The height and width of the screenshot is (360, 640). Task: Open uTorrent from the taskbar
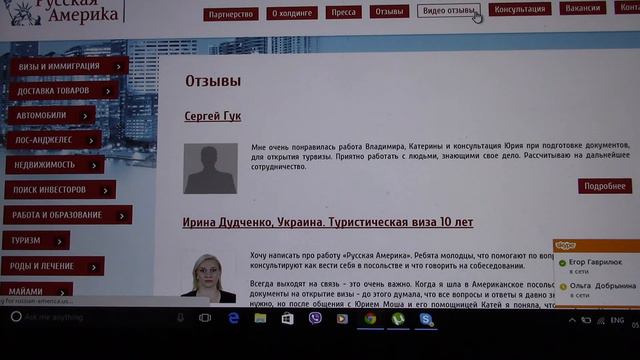398,319
